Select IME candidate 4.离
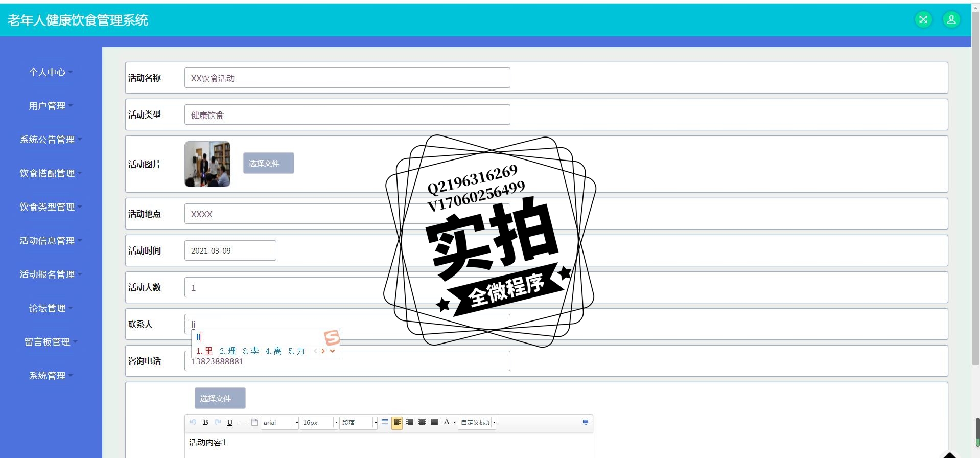980x458 pixels. click(x=273, y=351)
